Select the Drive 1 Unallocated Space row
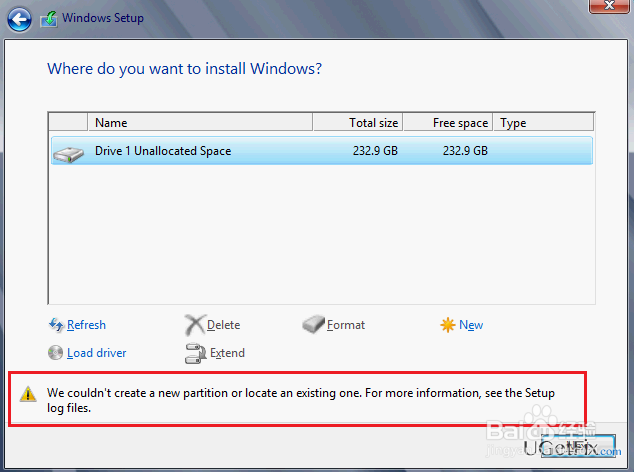The image size is (634, 472). pyautogui.click(x=322, y=150)
